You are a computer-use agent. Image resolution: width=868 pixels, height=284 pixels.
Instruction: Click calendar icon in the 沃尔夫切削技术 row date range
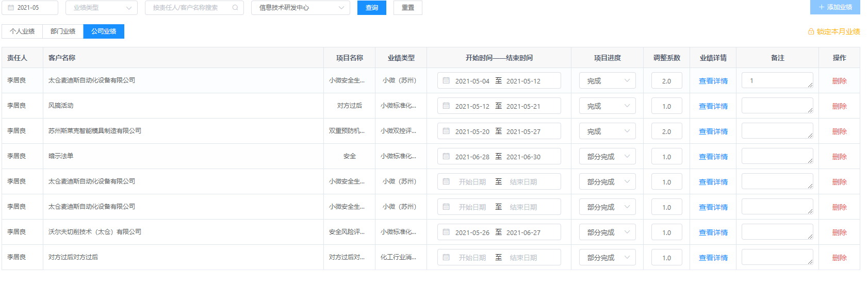coord(447,232)
